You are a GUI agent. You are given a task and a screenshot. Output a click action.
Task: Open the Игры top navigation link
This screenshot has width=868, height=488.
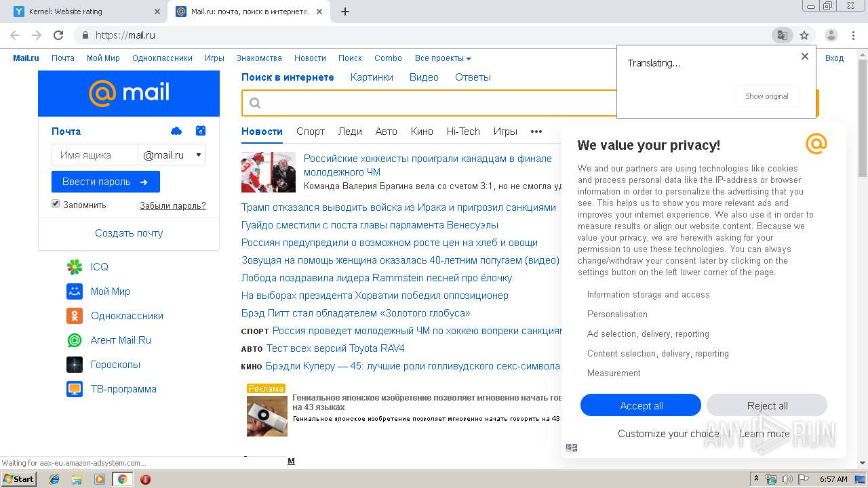(x=214, y=58)
